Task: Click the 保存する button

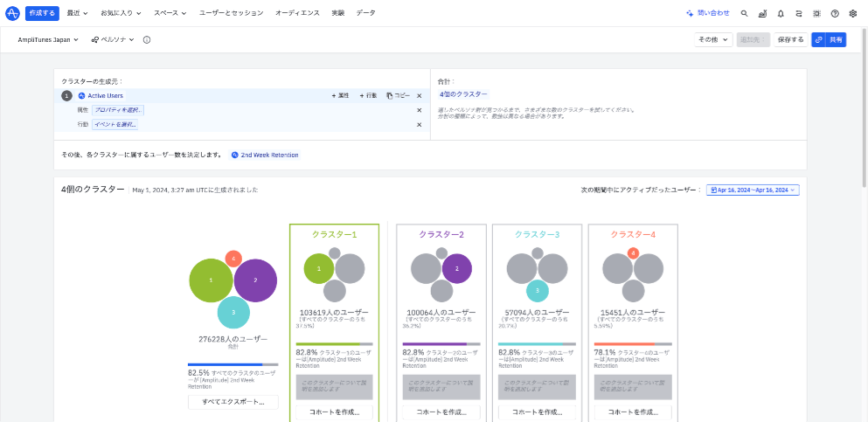Action: (790, 39)
